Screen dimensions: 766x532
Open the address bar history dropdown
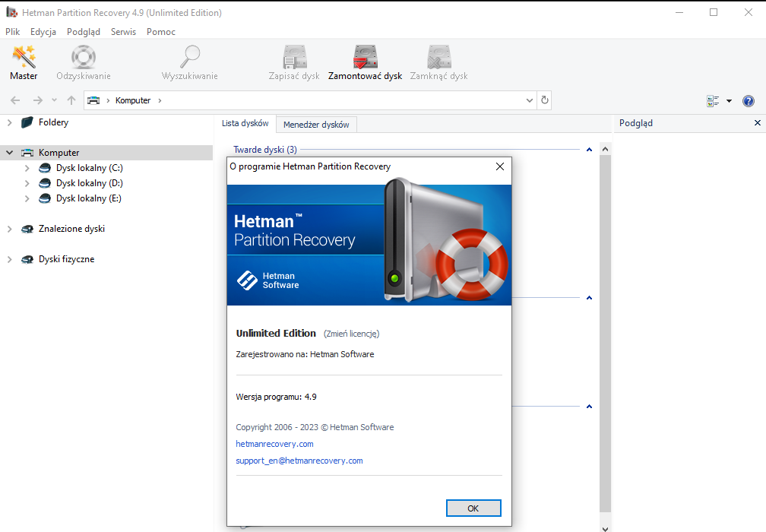tap(529, 100)
